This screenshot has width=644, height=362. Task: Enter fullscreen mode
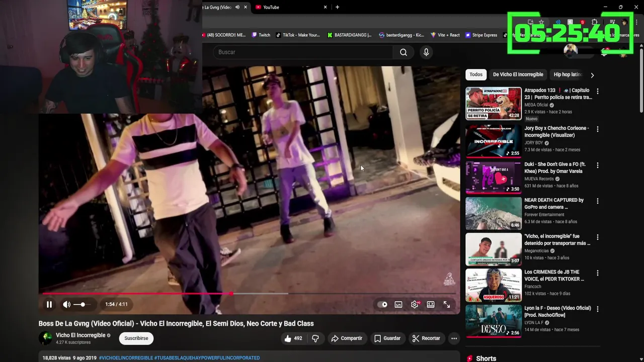447,304
